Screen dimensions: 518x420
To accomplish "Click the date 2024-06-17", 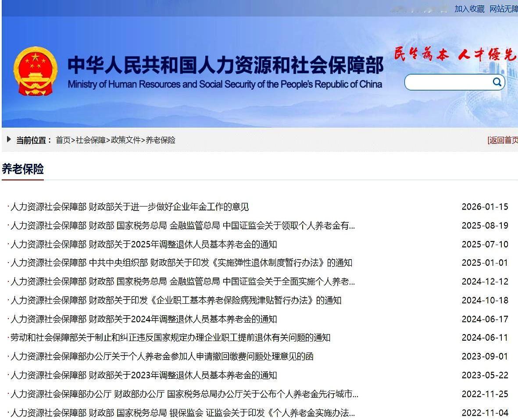I will tap(485, 319).
